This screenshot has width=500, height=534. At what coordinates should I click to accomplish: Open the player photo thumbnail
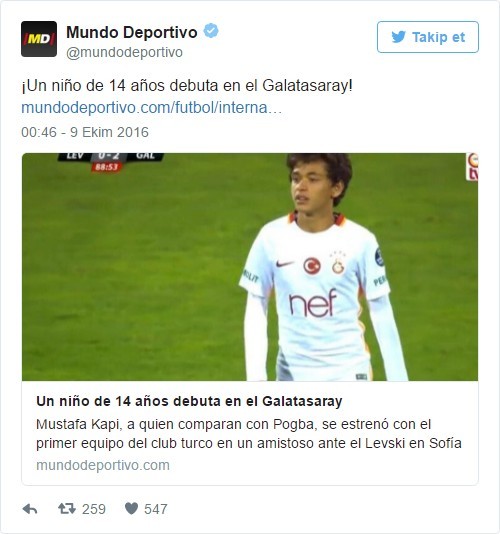[x=250, y=267]
